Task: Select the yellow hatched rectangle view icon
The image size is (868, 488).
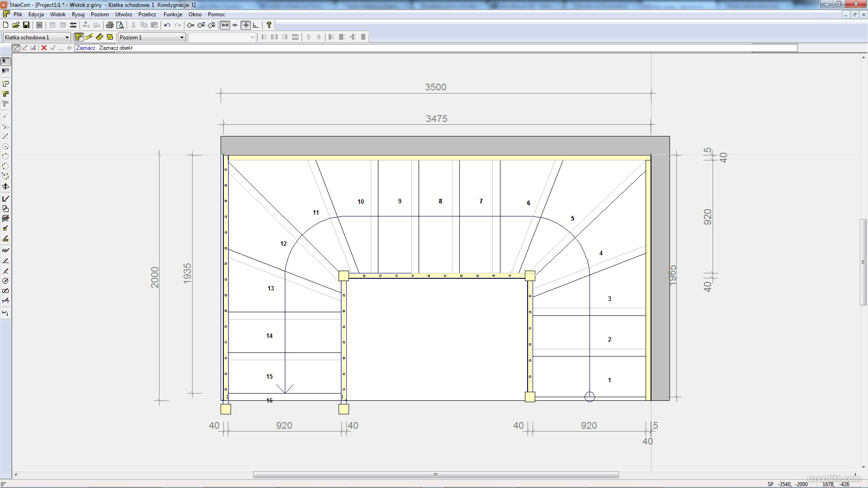Action: [110, 37]
